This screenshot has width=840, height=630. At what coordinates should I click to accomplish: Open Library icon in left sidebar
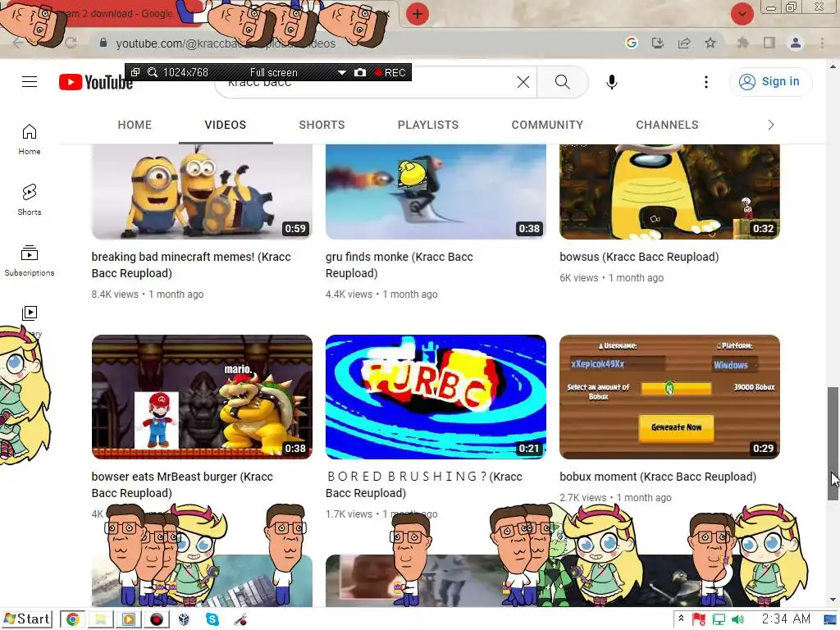(x=30, y=313)
